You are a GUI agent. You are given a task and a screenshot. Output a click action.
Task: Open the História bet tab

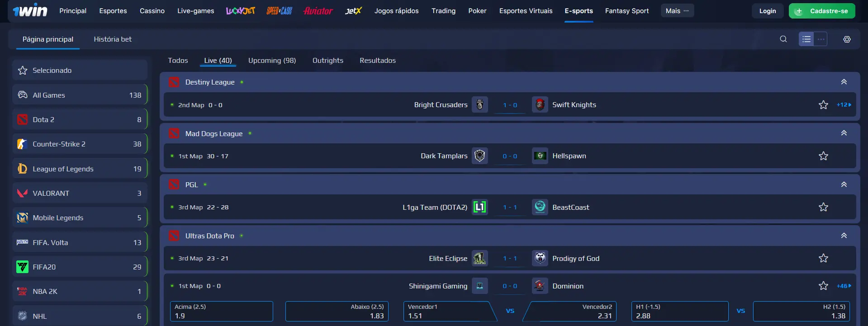click(x=113, y=39)
